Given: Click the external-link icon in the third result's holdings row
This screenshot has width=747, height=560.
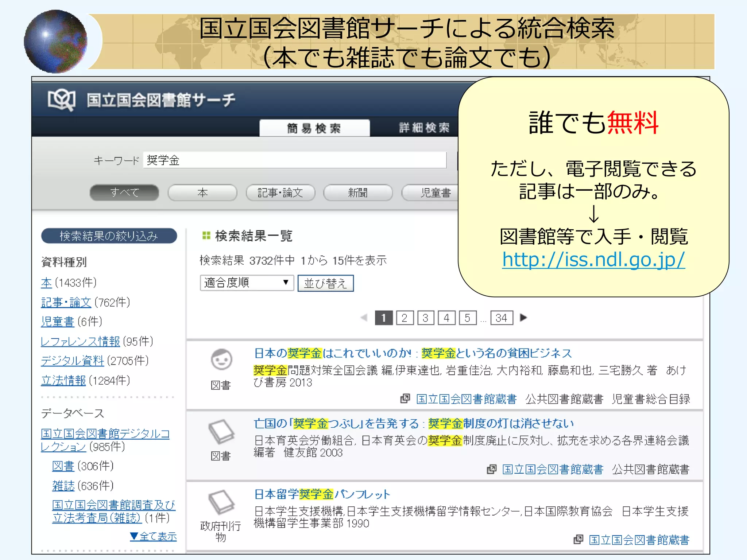Looking at the screenshot, I should tap(578, 539).
